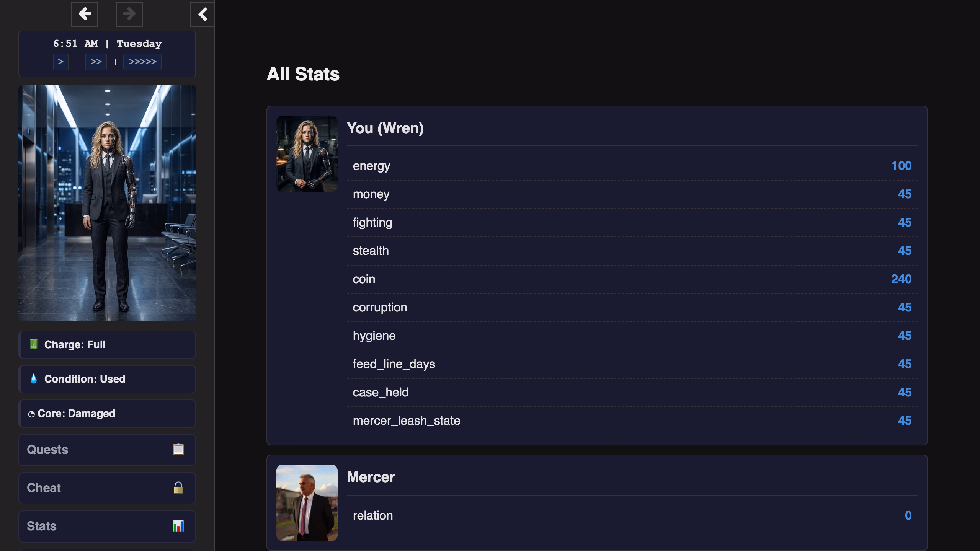Click the Core status clock icon

point(31,414)
